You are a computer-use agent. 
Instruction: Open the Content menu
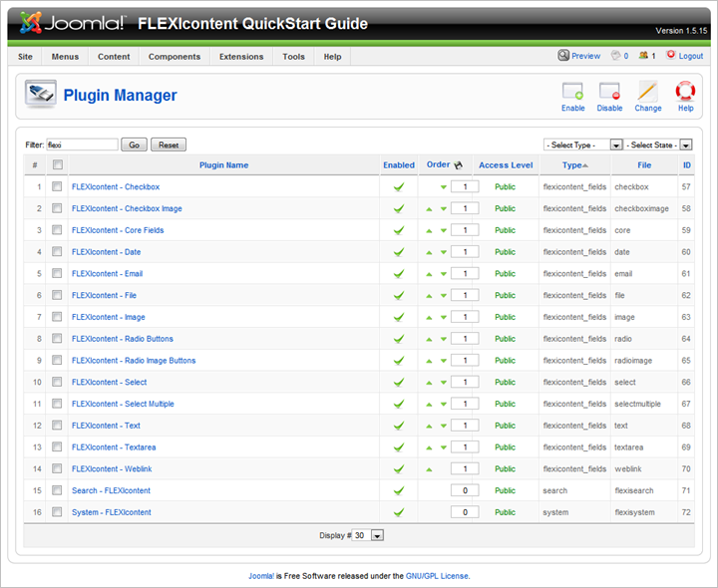pyautogui.click(x=114, y=56)
